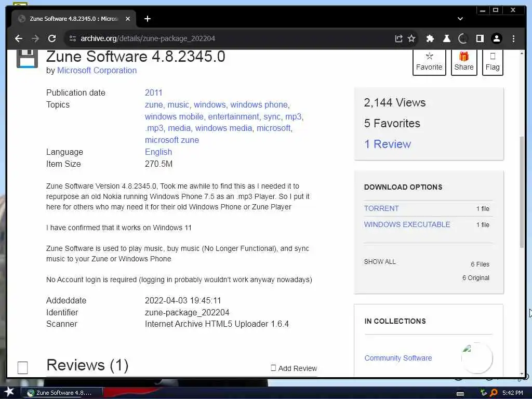Close the Zune Software tab
This screenshot has height=399, width=532.
click(x=128, y=19)
